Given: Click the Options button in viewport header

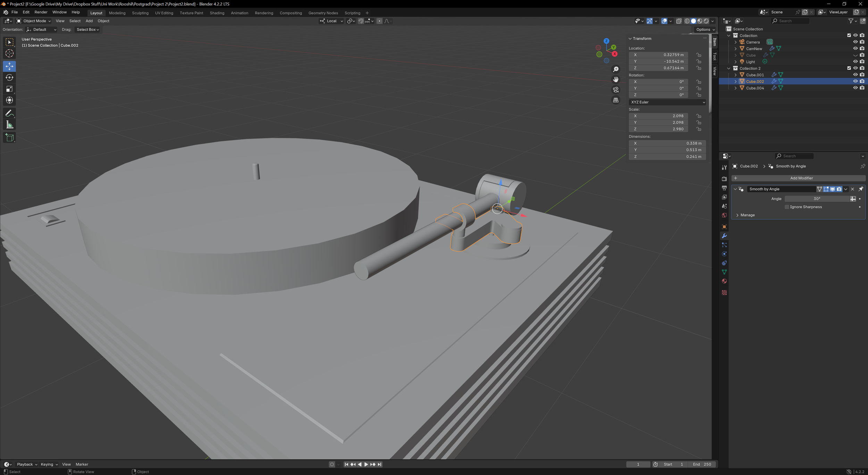Looking at the screenshot, I should tap(705, 30).
